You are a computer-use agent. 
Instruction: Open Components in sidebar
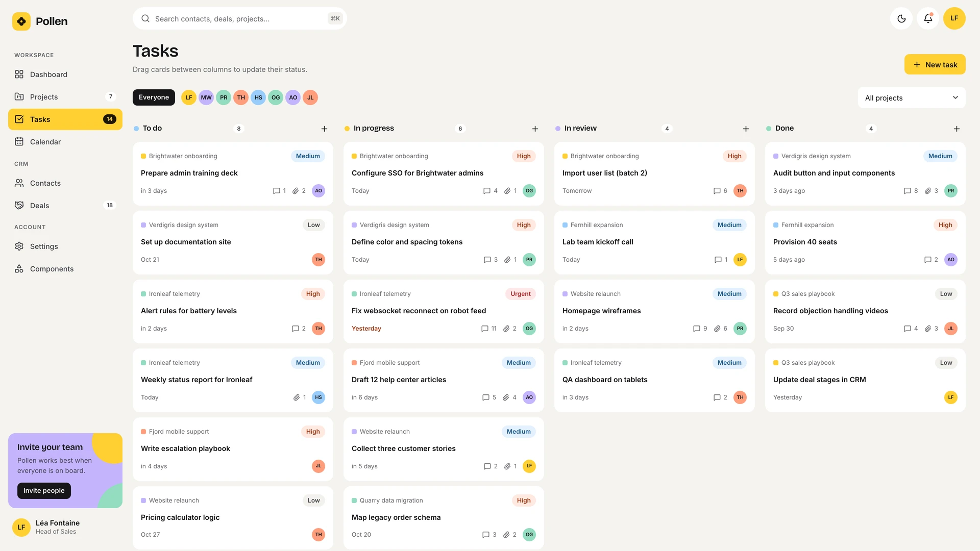[65, 269]
